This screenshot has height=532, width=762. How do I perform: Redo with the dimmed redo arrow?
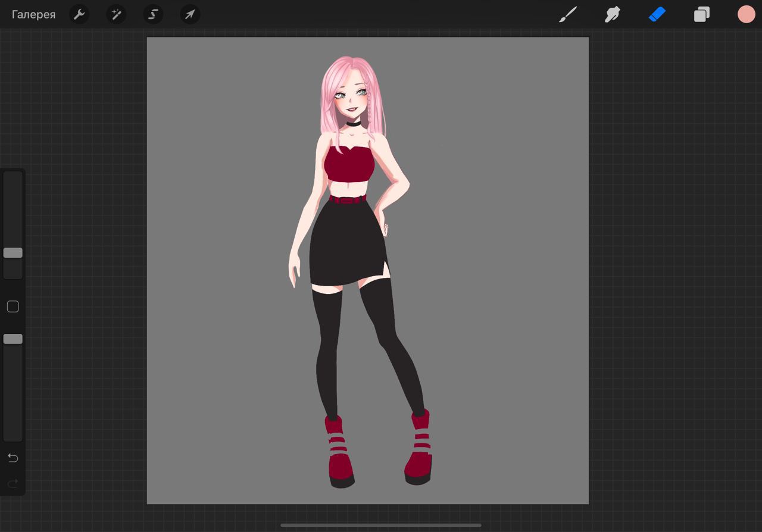[13, 483]
